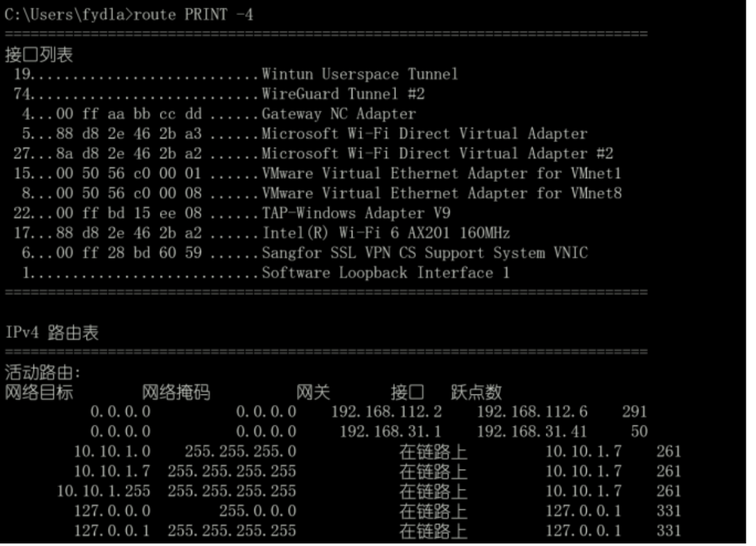Click the 网络目标 column header
756x546 pixels.
point(39,393)
